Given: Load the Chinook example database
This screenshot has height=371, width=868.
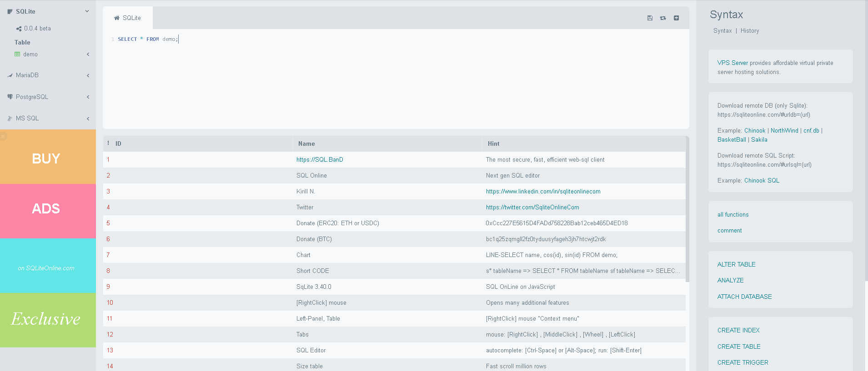Looking at the screenshot, I should pyautogui.click(x=755, y=131).
